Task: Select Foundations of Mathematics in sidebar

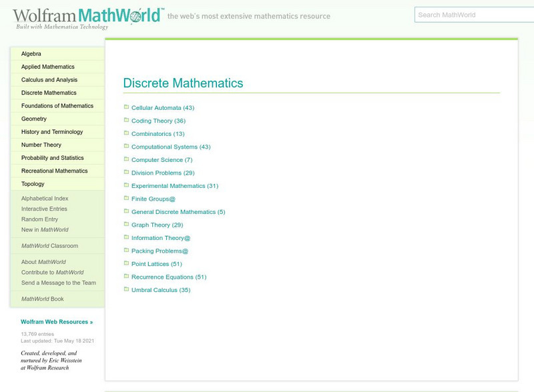Action: 57,106
